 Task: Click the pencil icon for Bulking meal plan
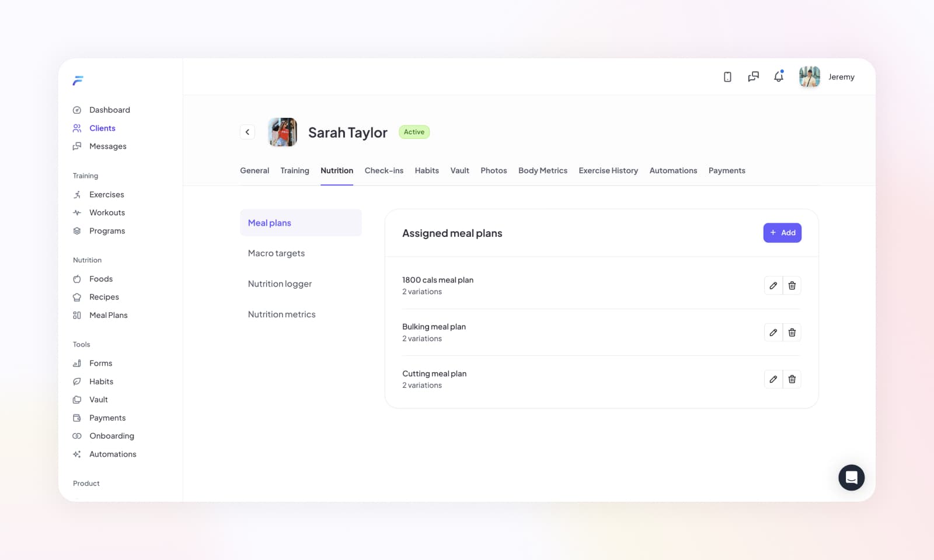(773, 332)
